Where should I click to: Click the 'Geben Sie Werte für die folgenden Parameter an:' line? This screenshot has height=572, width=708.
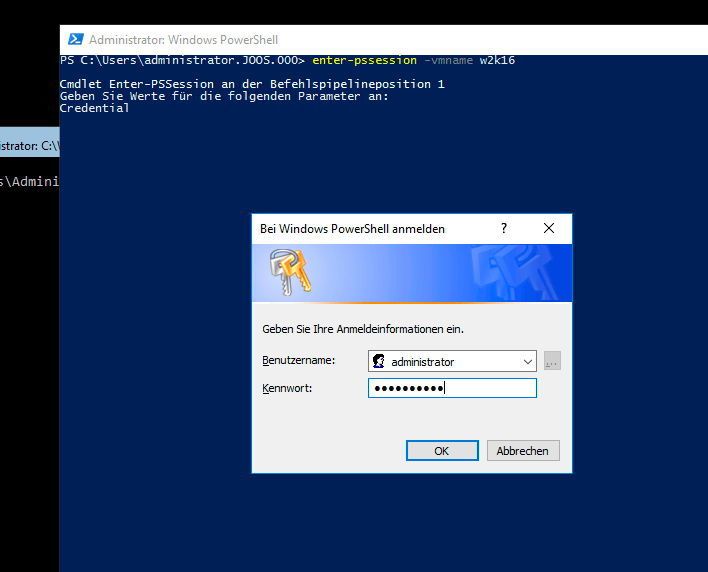[224, 96]
